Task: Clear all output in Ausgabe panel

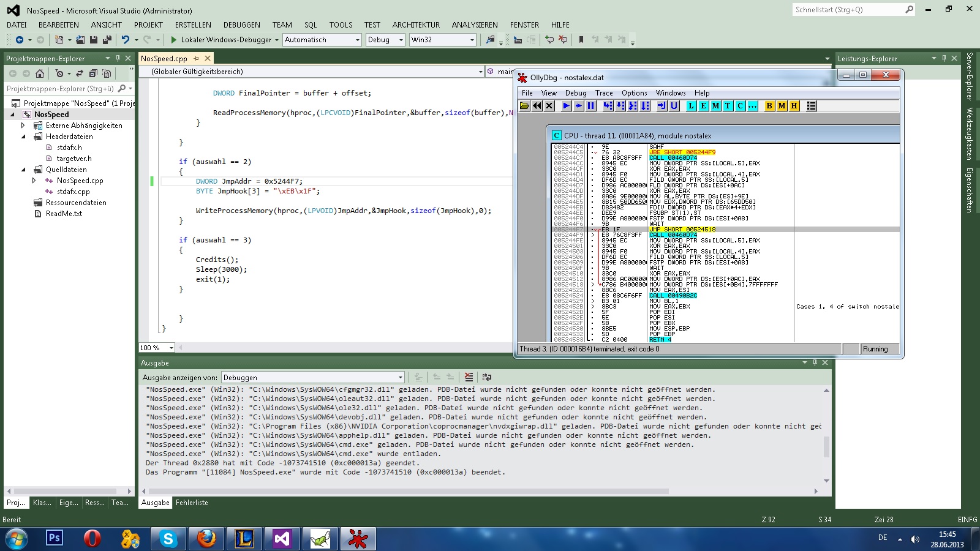Action: [469, 377]
